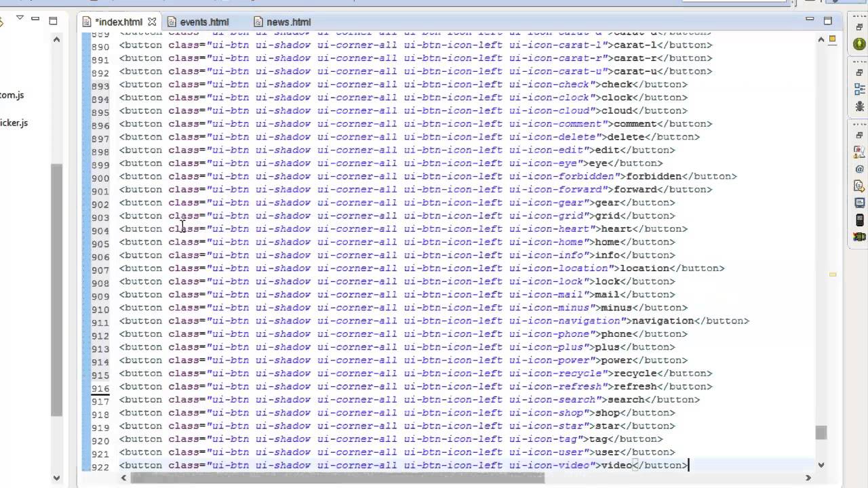868x488 pixels.
Task: Click the scroll-up arrow of the editor scrollbar
Action: (821, 39)
